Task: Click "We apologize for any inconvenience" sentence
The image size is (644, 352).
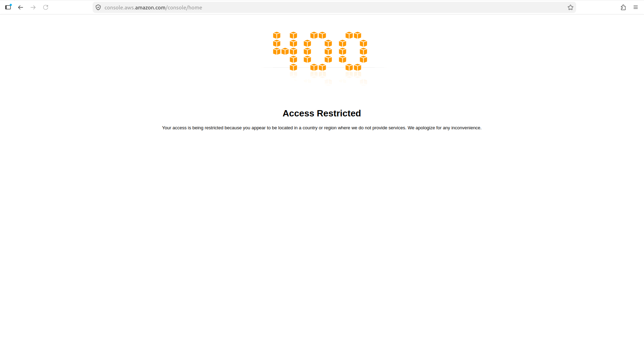Action: (444, 128)
